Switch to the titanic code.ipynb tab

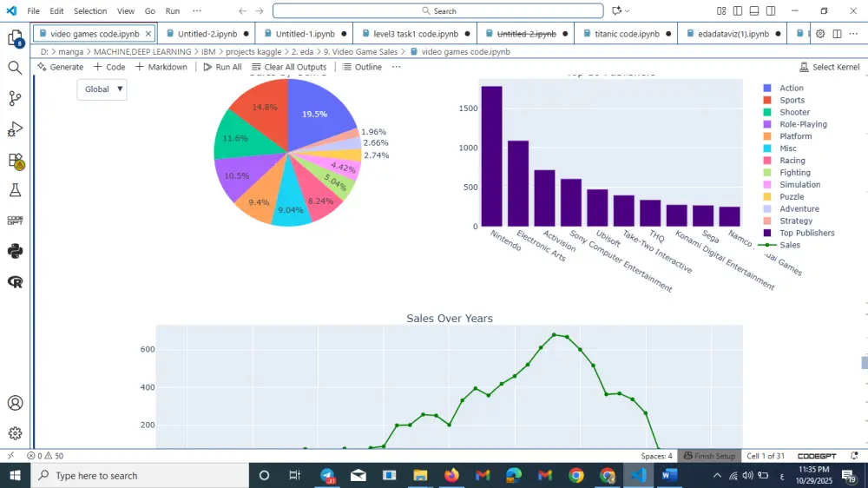pyautogui.click(x=626, y=34)
